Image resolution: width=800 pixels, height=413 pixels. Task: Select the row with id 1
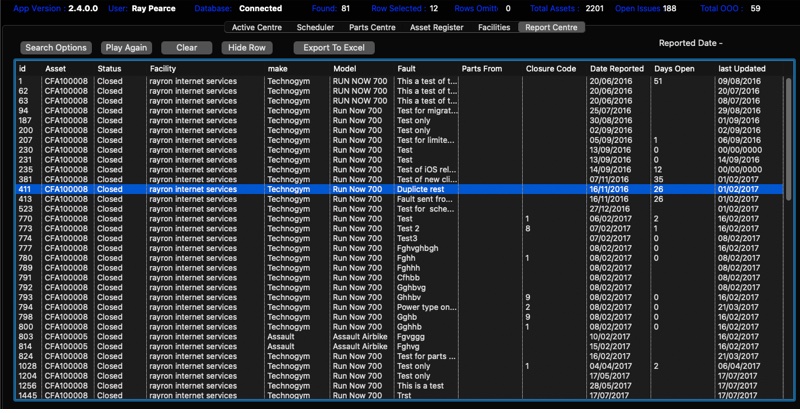click(400, 81)
